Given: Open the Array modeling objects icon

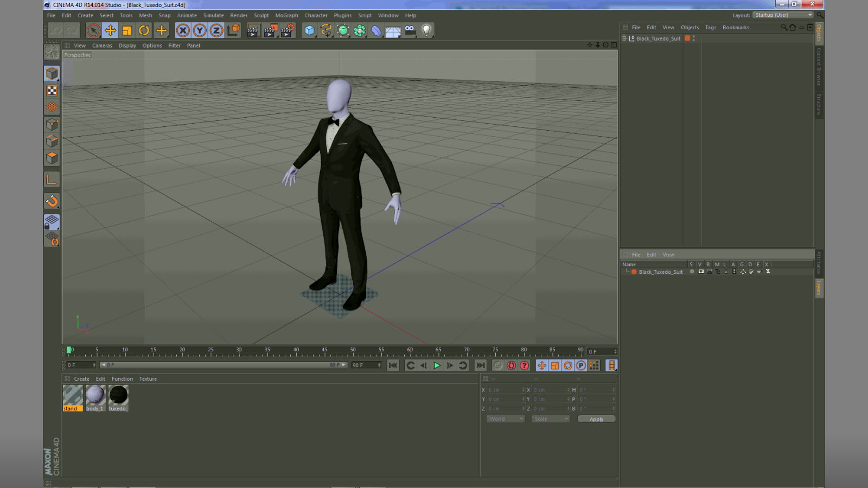Looking at the screenshot, I should click(360, 30).
